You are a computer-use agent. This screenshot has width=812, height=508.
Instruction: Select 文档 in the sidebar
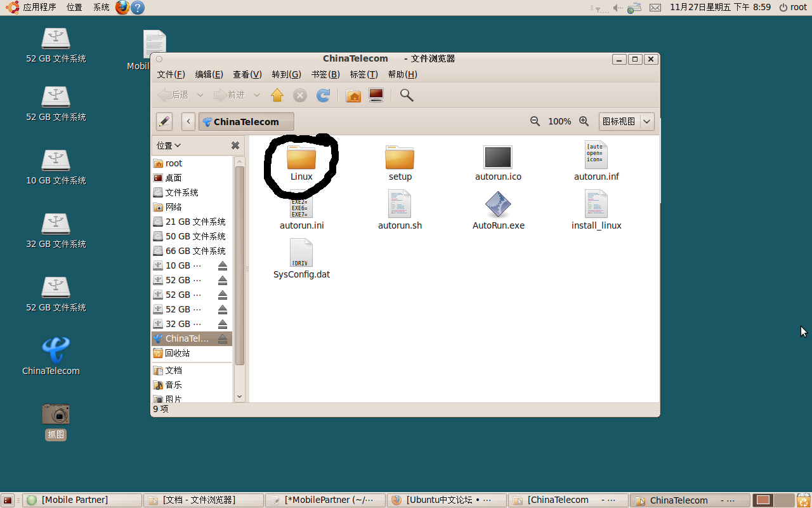point(192,370)
